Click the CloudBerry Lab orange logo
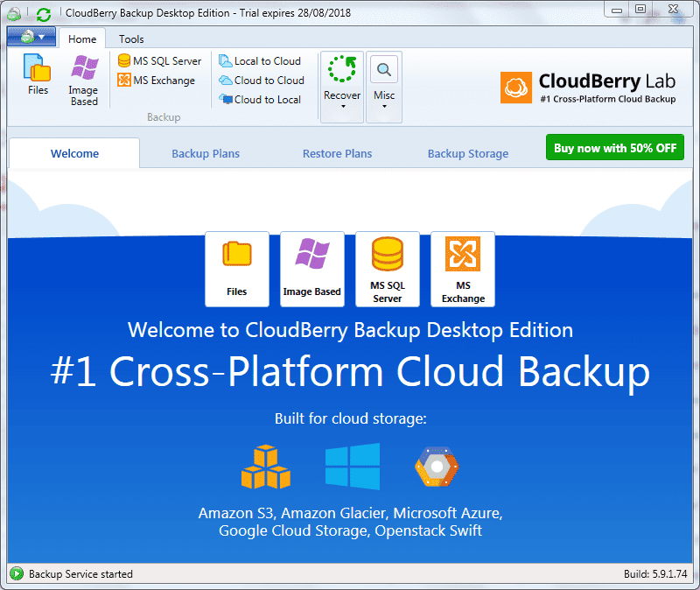The image size is (700, 590). (x=516, y=88)
